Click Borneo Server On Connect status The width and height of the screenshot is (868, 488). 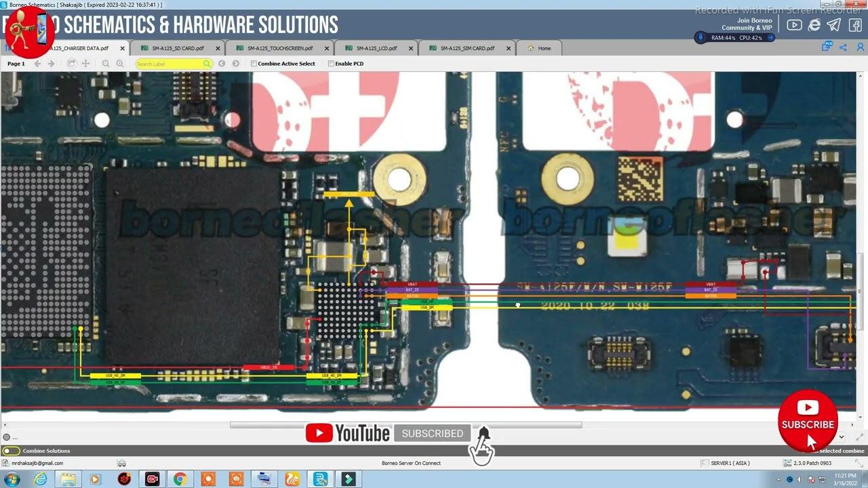tap(411, 463)
